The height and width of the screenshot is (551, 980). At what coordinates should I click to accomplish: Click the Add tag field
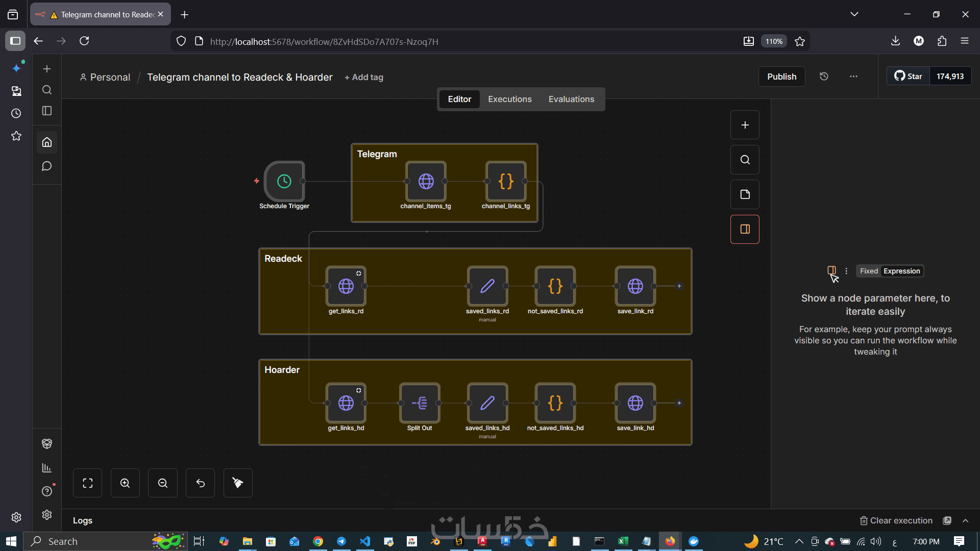364,77
